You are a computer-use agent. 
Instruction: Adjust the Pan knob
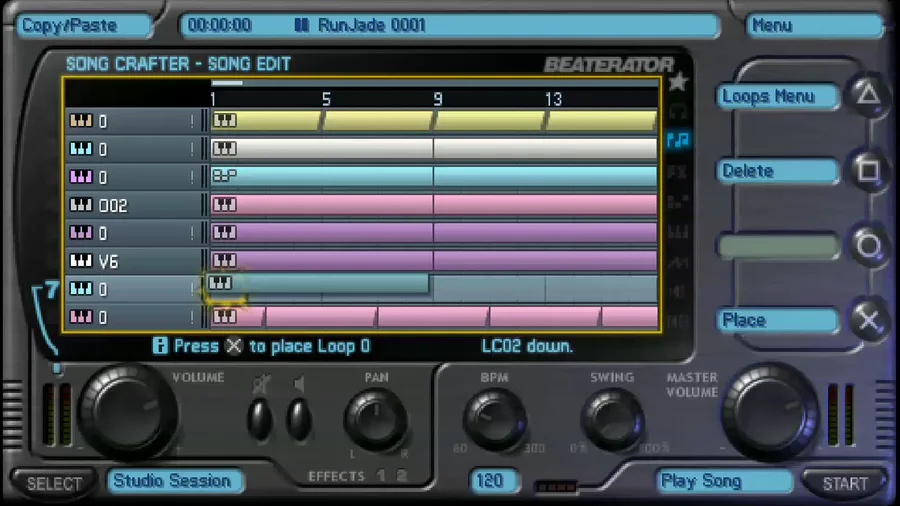coord(376,419)
